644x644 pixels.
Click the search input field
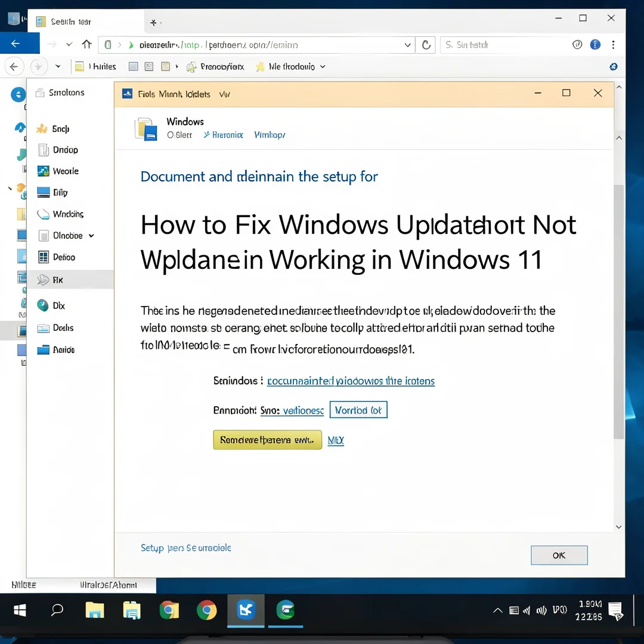pos(504,45)
